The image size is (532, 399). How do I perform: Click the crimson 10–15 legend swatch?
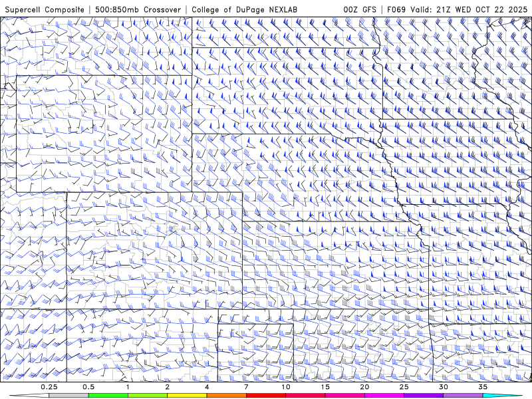pos(305,396)
